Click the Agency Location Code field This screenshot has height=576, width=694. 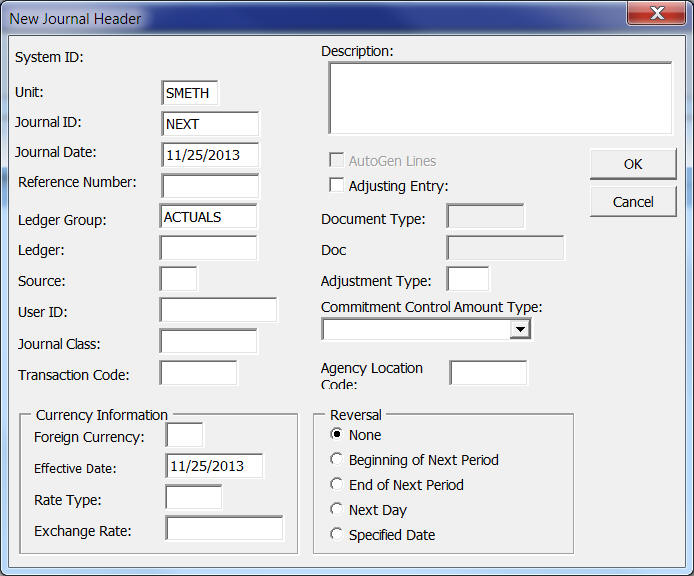pyautogui.click(x=488, y=373)
